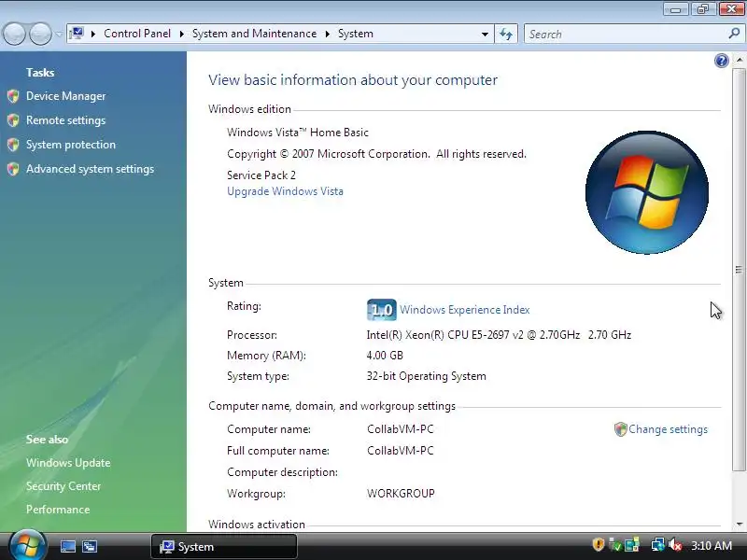Open System protection task link
747x560 pixels.
point(71,145)
